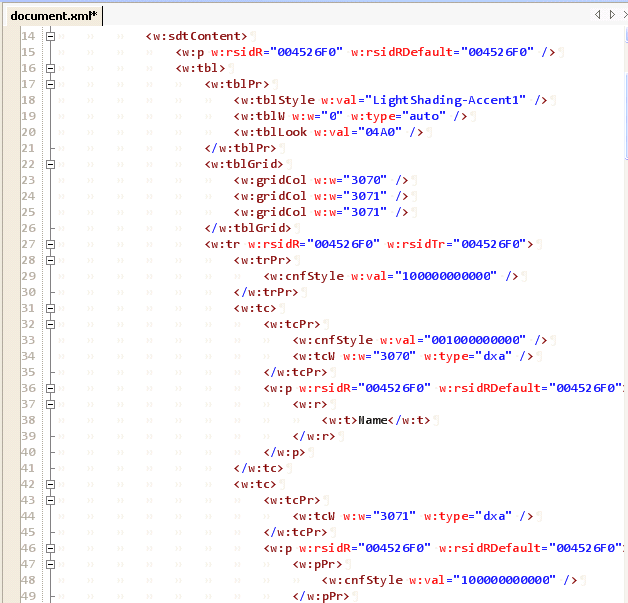Click the tblW type value "auto"
The width and height of the screenshot is (628, 603).
click(424, 116)
